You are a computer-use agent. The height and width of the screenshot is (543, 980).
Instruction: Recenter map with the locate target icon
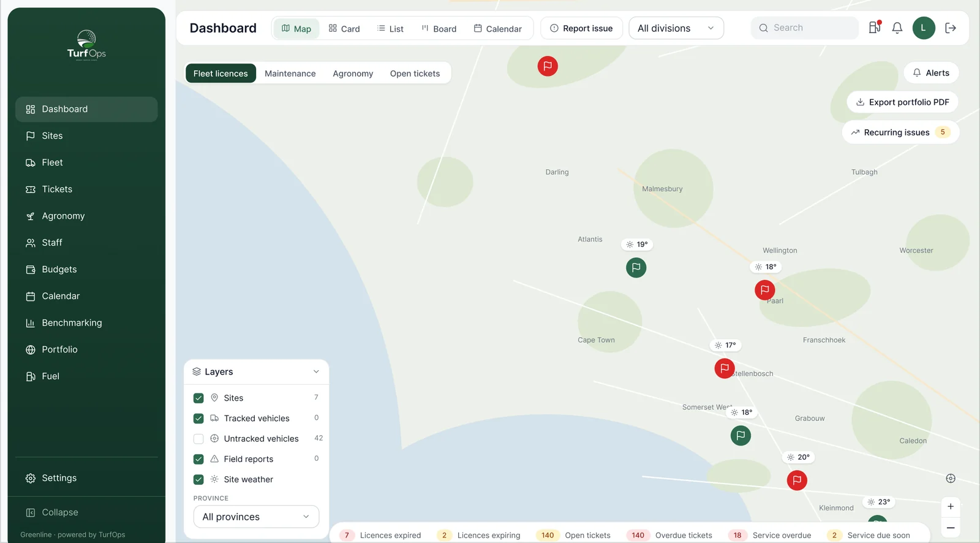click(951, 479)
